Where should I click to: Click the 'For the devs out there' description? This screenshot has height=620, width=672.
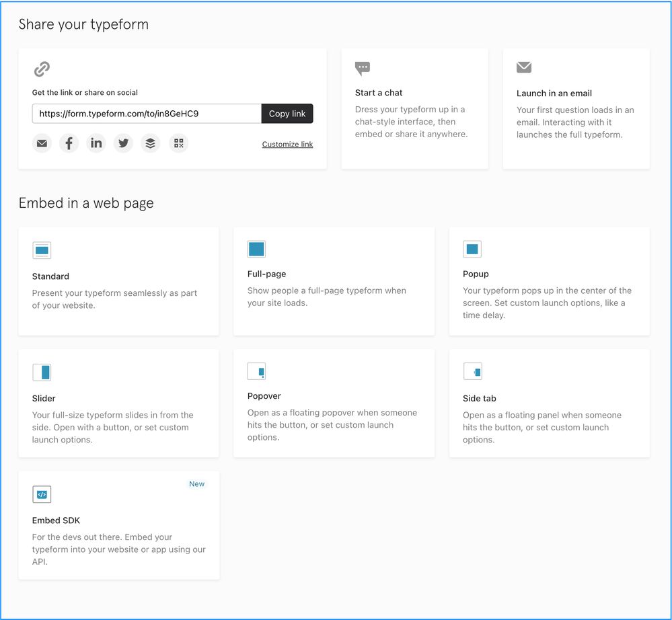pyautogui.click(x=118, y=549)
